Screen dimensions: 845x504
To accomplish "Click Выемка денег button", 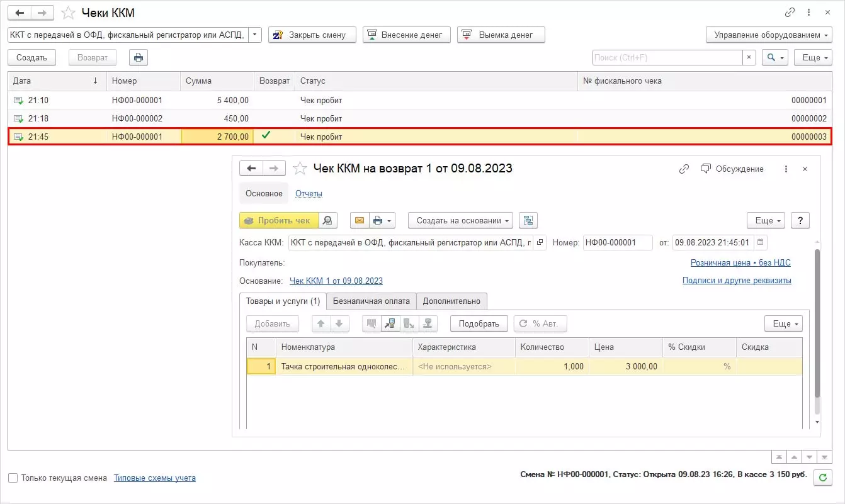I will click(501, 35).
